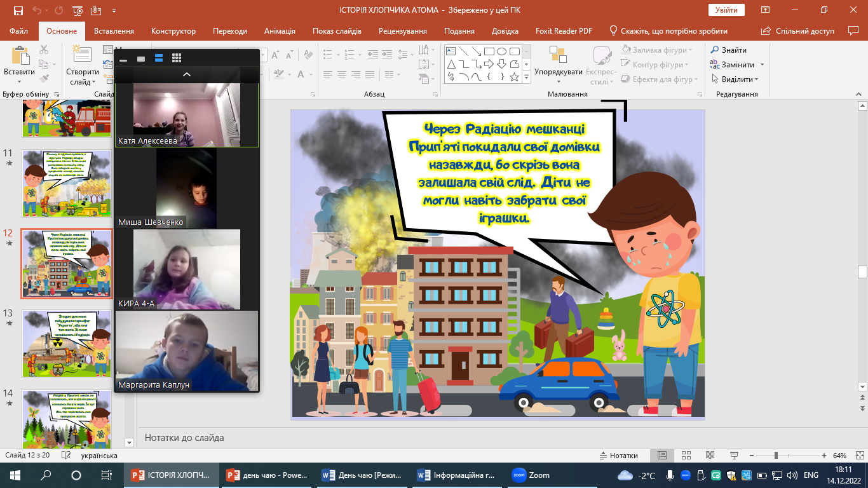The image size is (868, 488).
Task: Switch to Вставлення ribbon tab
Action: click(114, 31)
